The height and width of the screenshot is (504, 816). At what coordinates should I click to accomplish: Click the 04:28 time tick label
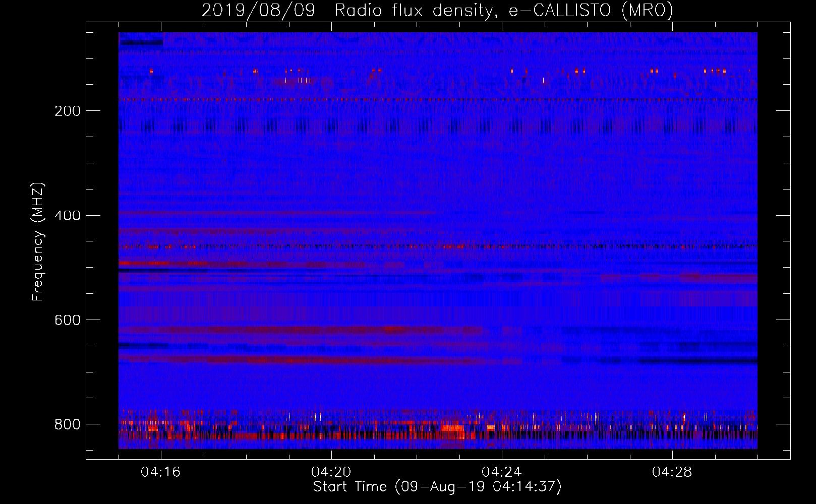coord(672,472)
